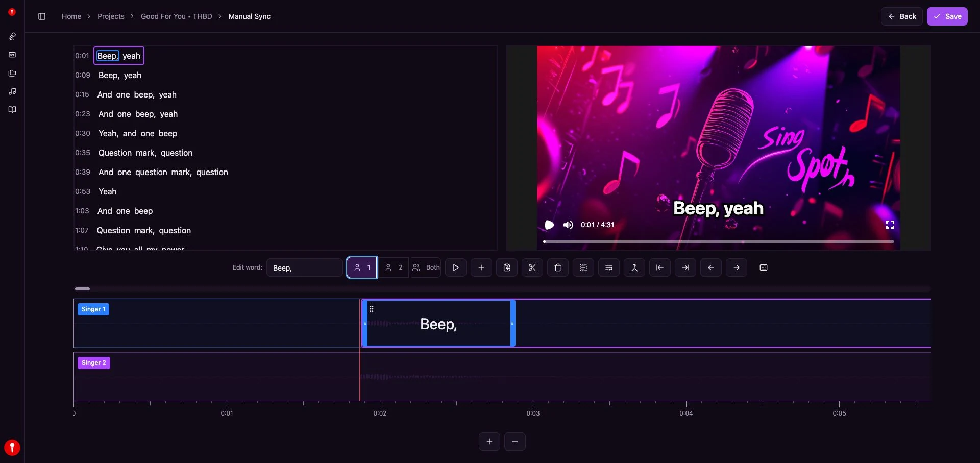Click the timeline horizontal scrollbar thumb
The width and height of the screenshot is (980, 463).
point(82,289)
